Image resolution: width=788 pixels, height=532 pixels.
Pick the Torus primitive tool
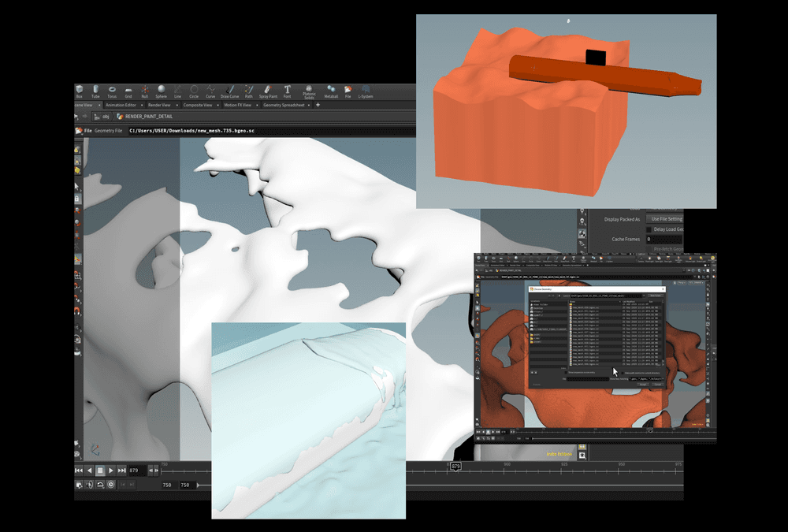[111, 94]
